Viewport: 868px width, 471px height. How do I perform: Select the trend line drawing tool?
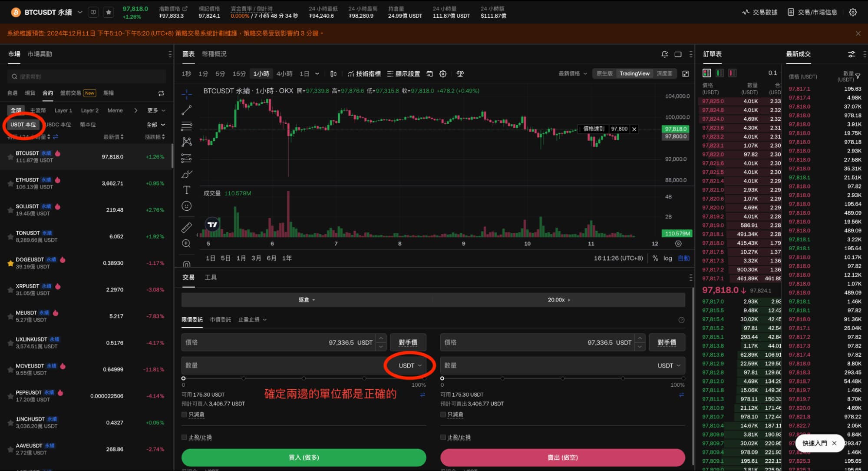(x=187, y=110)
